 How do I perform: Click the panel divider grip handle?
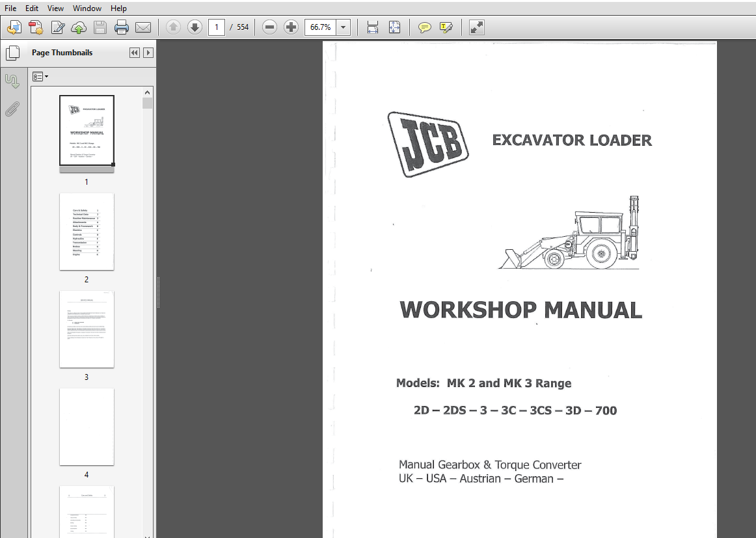point(158,292)
